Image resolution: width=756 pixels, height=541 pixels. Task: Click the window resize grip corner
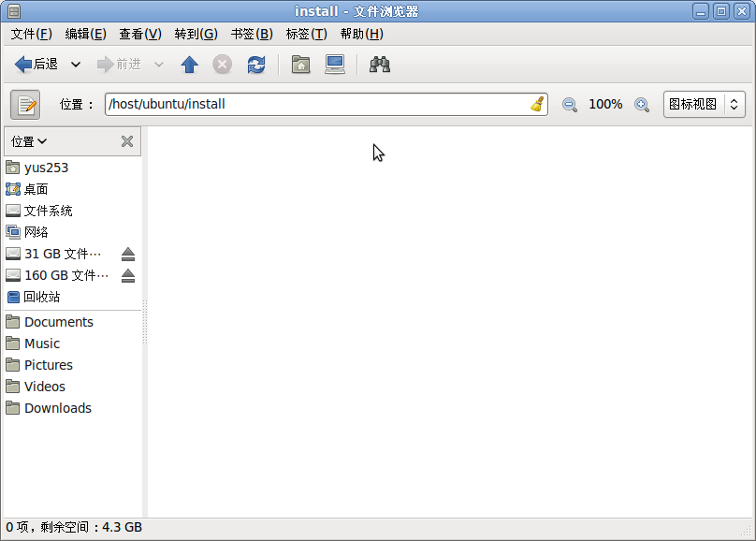tap(746, 532)
